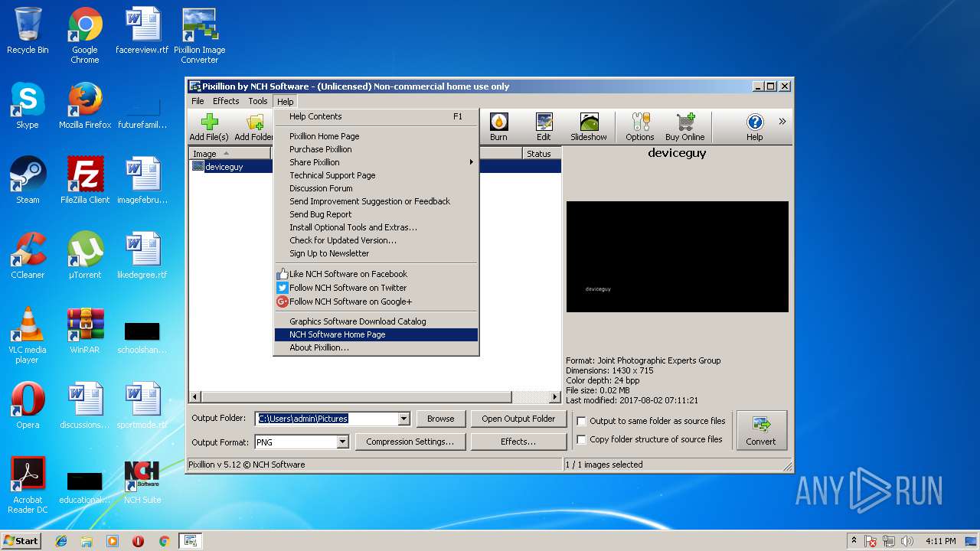Viewport: 980px width, 551px height.
Task: Choose Purchase Pixillion menu entry
Action: pos(376,149)
